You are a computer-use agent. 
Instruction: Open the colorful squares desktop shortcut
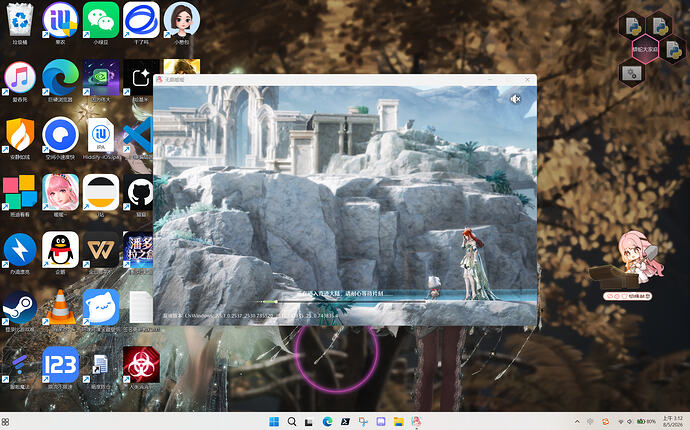pos(20,192)
